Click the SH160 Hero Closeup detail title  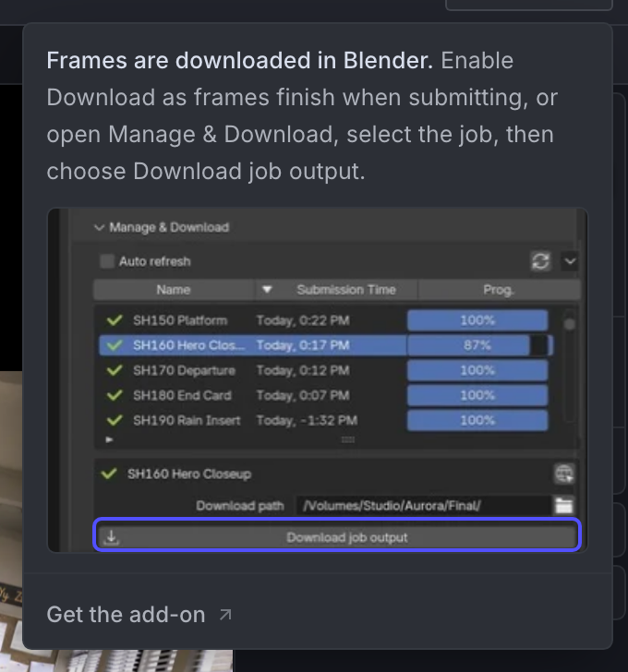click(189, 474)
